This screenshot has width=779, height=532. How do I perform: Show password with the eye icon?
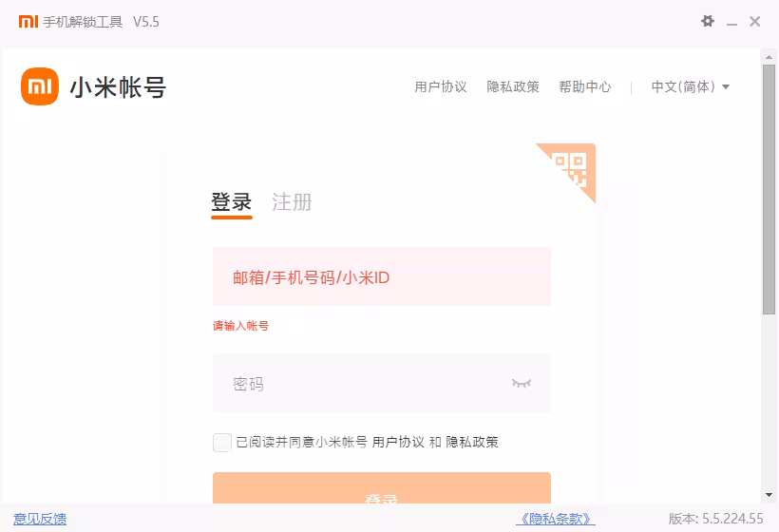click(x=522, y=383)
